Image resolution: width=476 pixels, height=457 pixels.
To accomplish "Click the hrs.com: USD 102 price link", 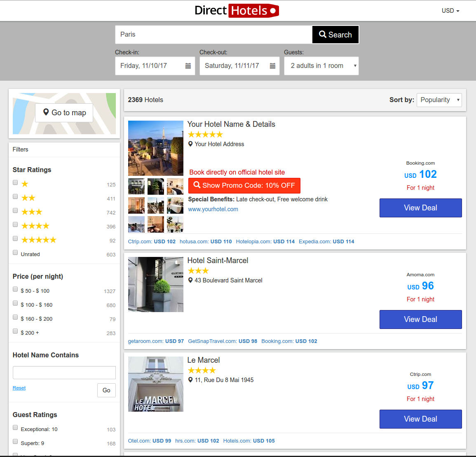I will pos(197,441).
